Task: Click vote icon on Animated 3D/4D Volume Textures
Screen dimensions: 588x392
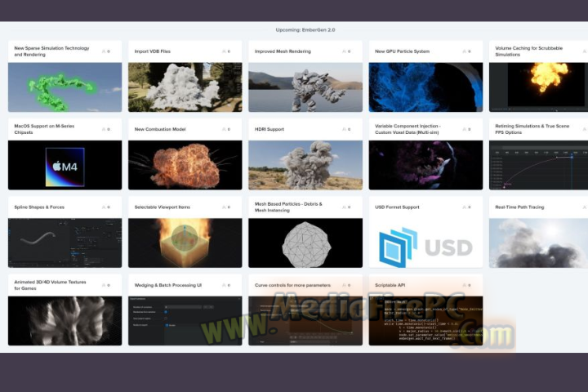Action: 104,286
